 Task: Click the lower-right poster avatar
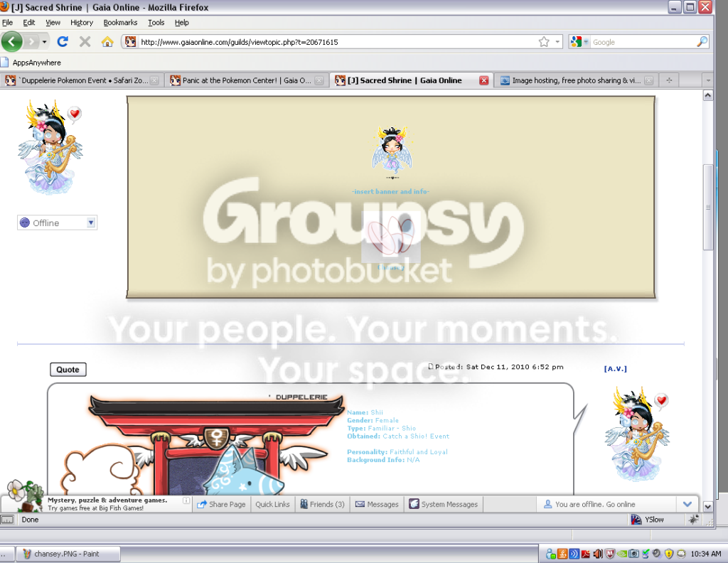tap(636, 434)
